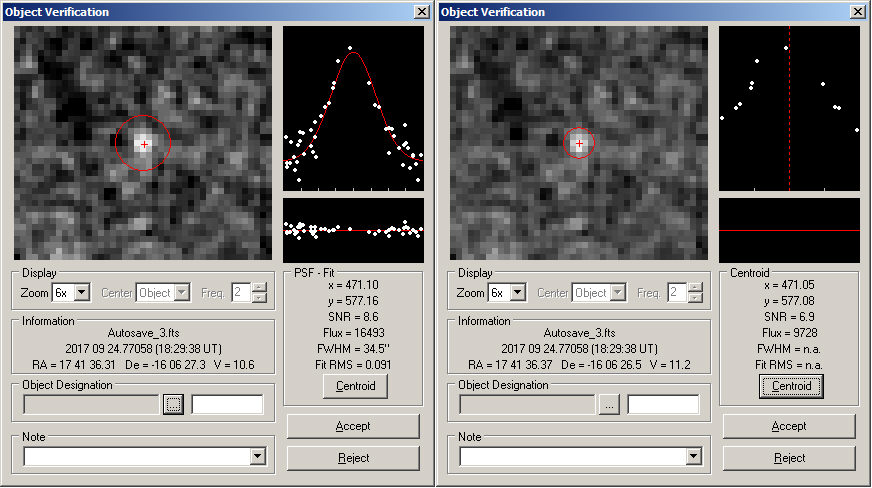The height and width of the screenshot is (488, 872).
Task: Expand Note dropdown in left window
Action: point(257,457)
